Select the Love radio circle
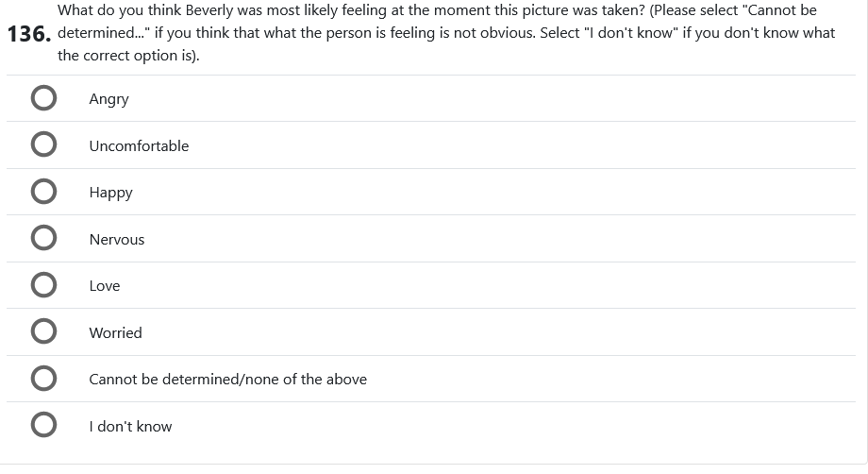This screenshot has height=474, width=868. [x=42, y=285]
